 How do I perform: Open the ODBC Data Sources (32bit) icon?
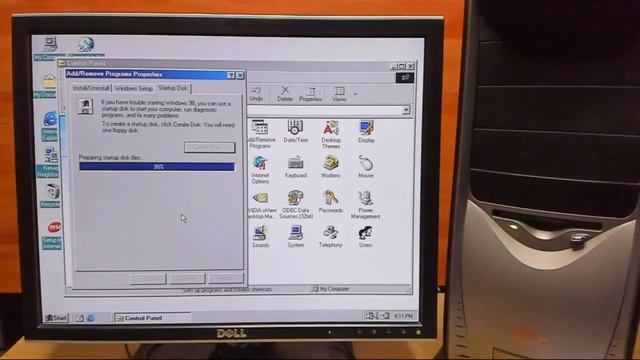[296, 204]
